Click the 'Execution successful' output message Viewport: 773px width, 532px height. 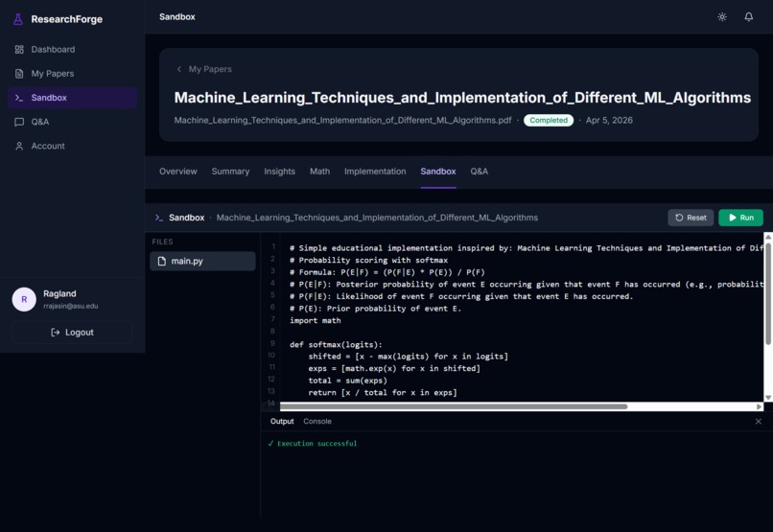pyautogui.click(x=312, y=443)
